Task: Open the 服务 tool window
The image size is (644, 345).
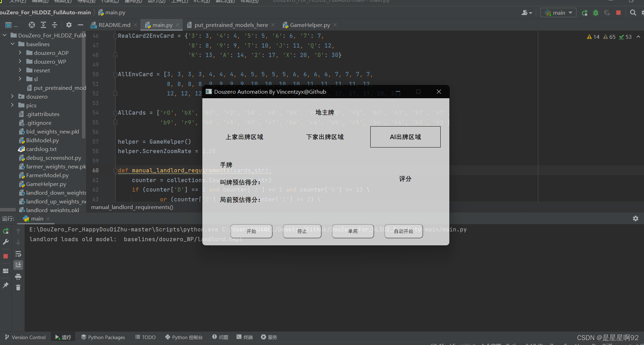Action: pos(269,337)
